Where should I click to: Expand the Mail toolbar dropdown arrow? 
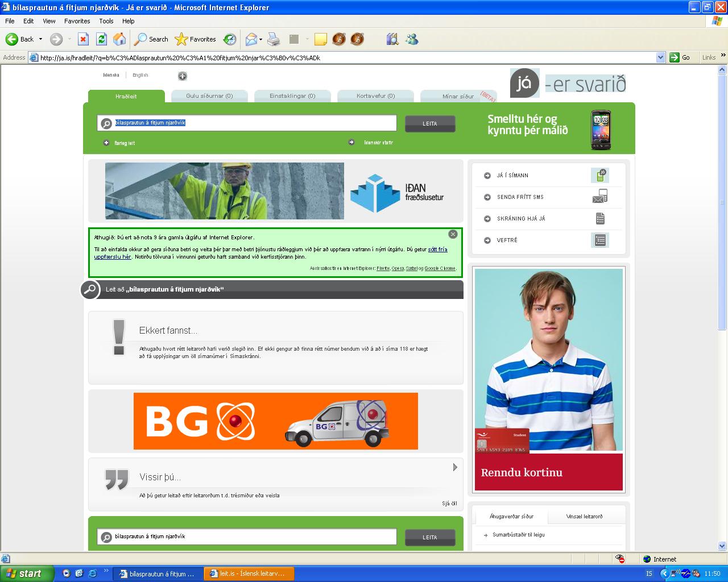pos(261,39)
